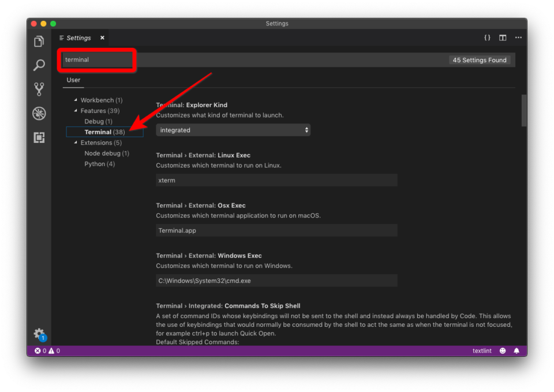This screenshot has width=554, height=392.
Task: Collapse the Features settings group
Action: point(74,110)
